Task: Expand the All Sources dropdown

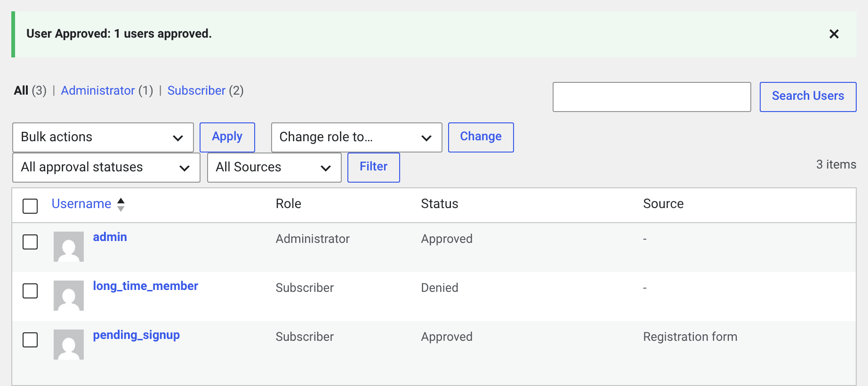Action: click(x=274, y=168)
